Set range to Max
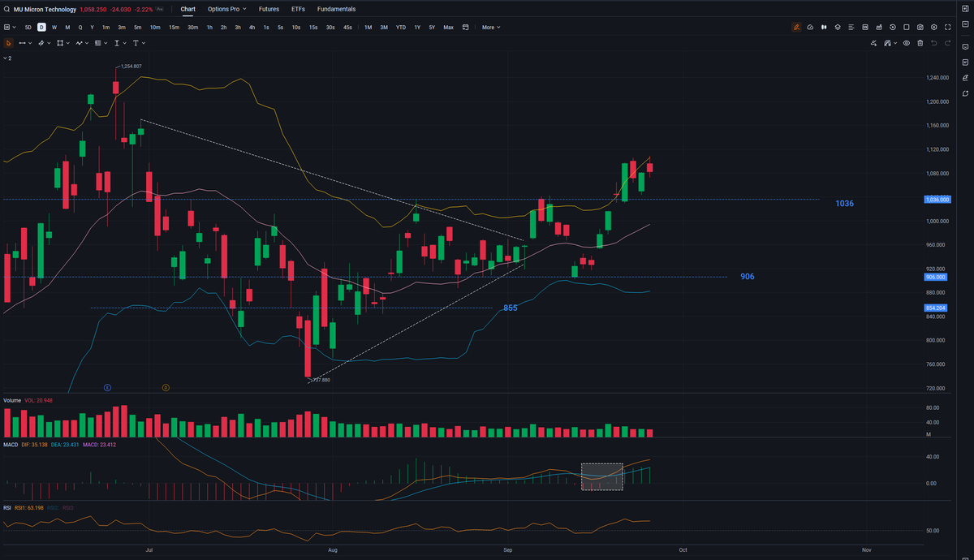Viewport: 974px width, 560px height. [448, 27]
